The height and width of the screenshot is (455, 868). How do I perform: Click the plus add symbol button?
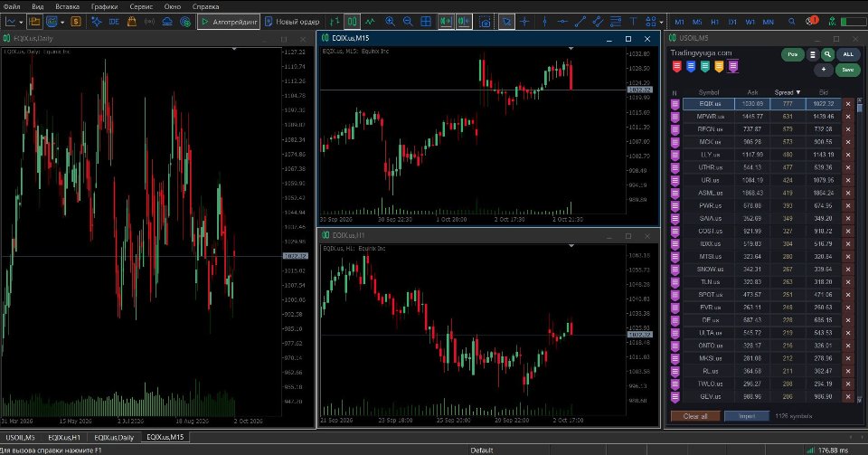[824, 70]
